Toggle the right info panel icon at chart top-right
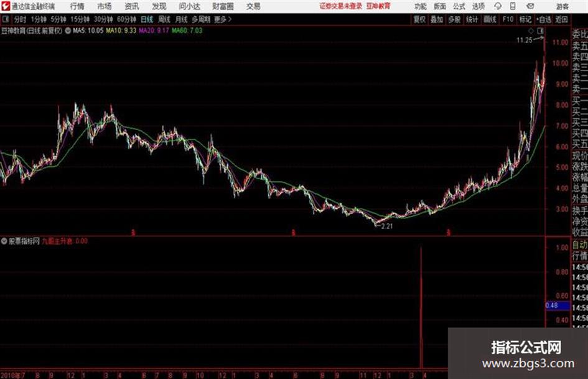The height and width of the screenshot is (379, 588). click(x=540, y=30)
